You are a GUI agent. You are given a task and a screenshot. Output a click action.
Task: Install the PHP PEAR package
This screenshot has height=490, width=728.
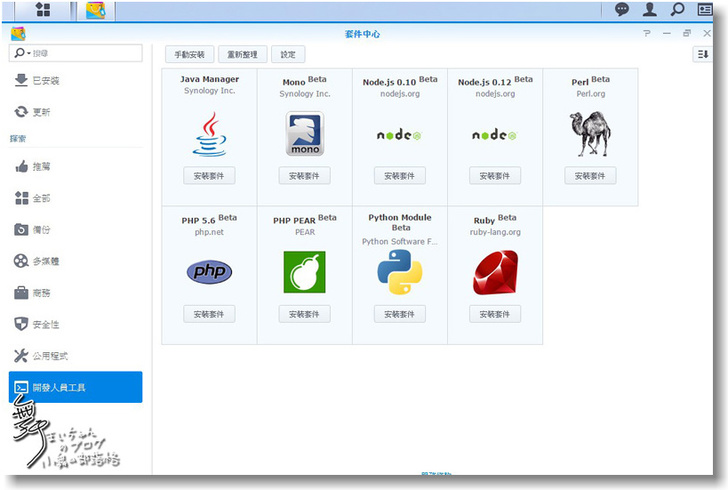304,314
